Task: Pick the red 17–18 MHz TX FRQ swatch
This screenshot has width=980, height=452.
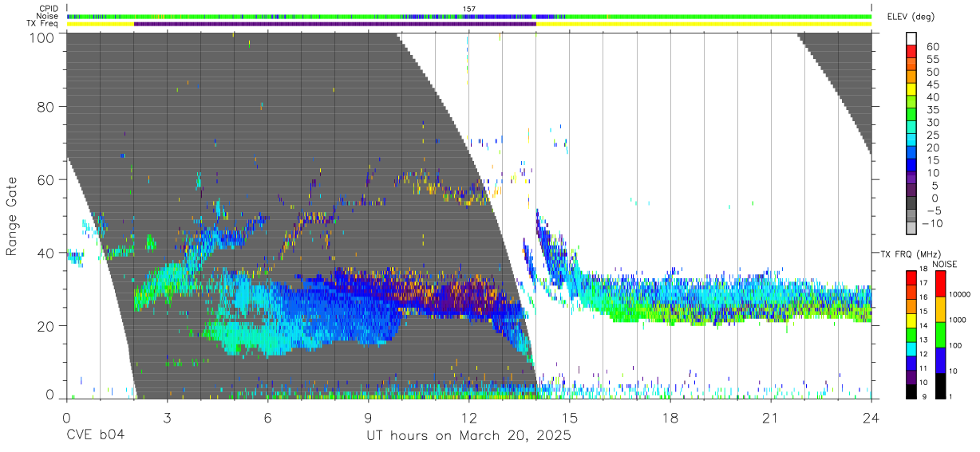Action: (x=911, y=277)
